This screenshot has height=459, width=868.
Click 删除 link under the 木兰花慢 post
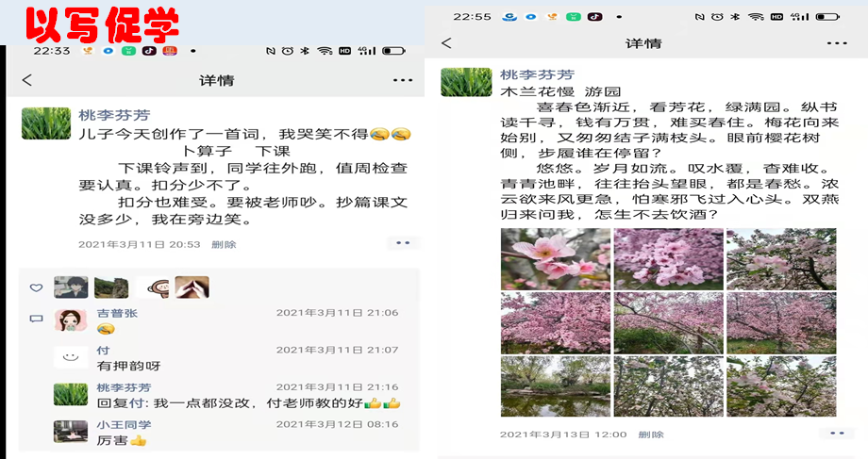click(651, 434)
